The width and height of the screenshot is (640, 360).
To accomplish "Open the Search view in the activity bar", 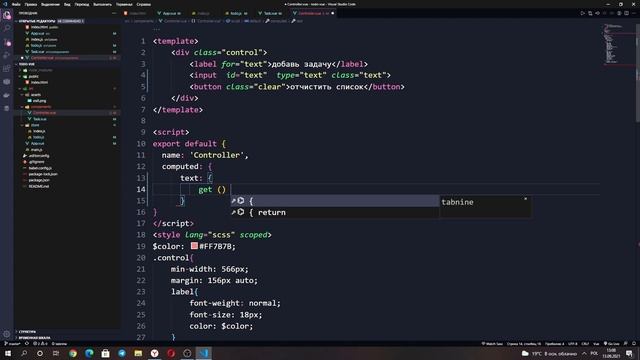I will pos(7,29).
